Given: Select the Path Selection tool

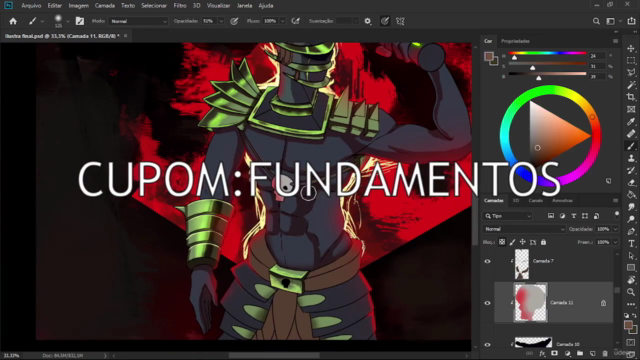Looking at the screenshot, I should click(631, 256).
